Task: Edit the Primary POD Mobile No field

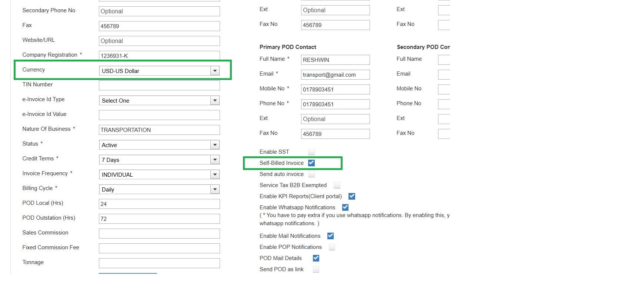Action: (336, 89)
